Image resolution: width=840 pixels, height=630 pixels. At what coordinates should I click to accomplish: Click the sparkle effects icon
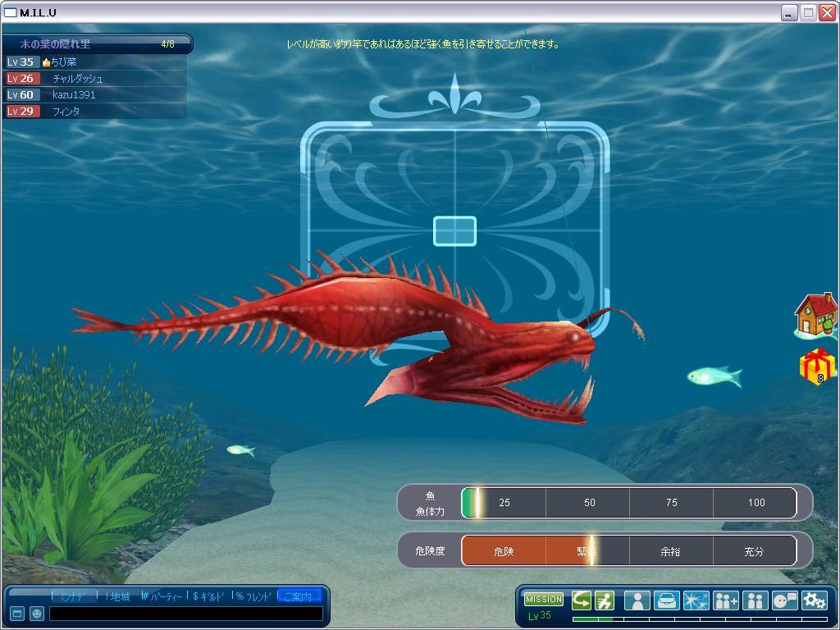click(x=696, y=600)
